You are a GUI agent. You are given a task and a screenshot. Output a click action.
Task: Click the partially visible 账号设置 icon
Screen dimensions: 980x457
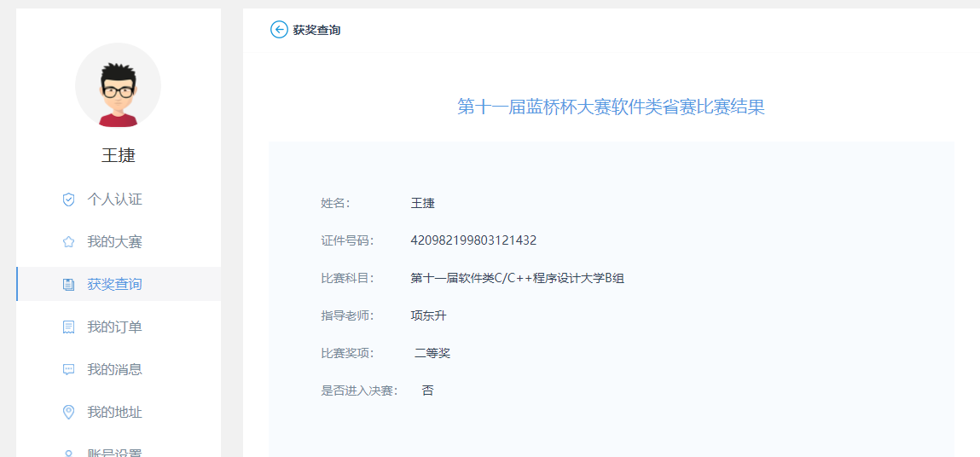tap(69, 453)
